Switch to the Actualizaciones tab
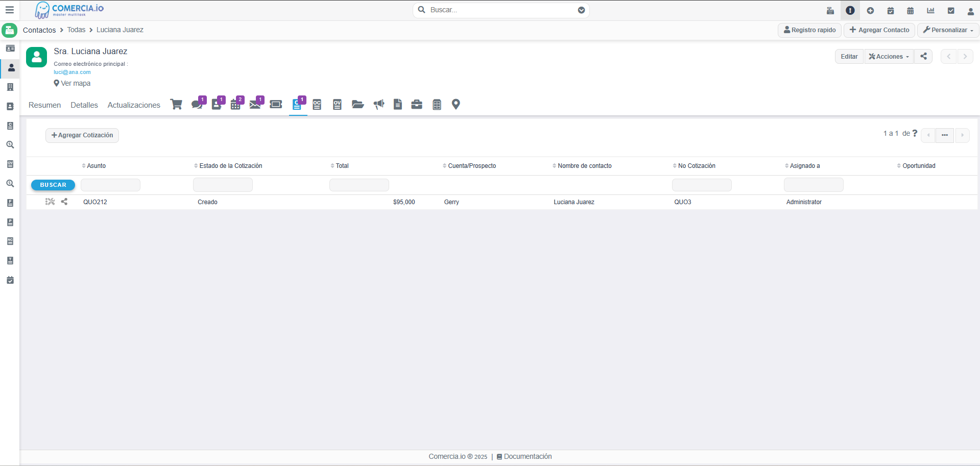 pos(134,105)
